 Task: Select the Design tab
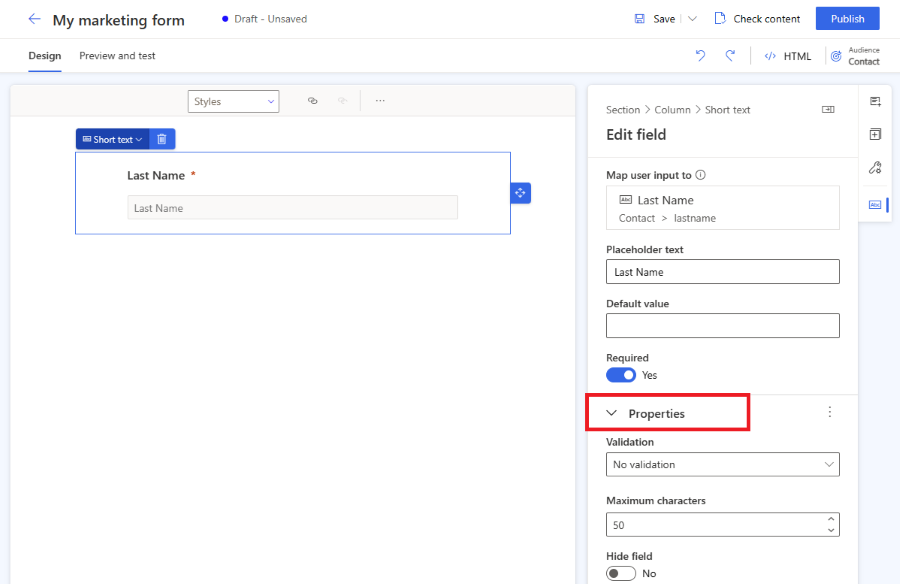coord(44,56)
